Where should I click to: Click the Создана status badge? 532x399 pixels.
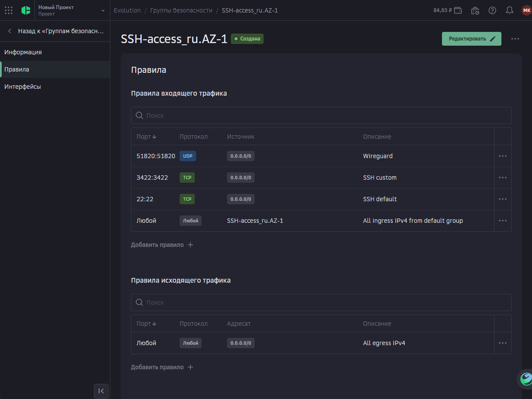tap(247, 39)
